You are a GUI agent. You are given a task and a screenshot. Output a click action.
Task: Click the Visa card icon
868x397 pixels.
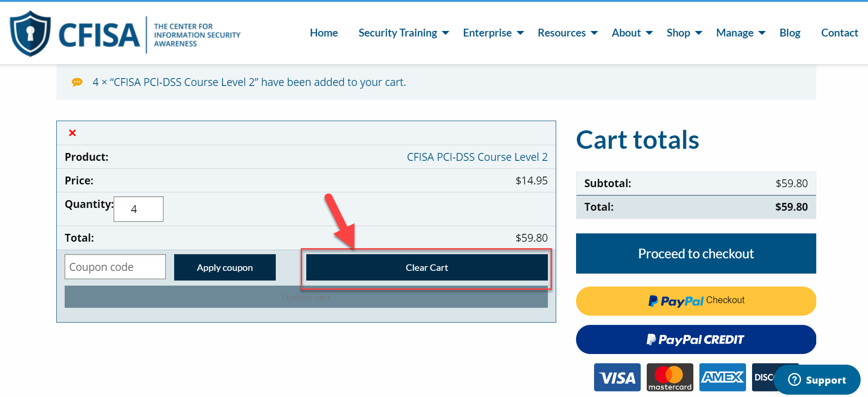tap(617, 378)
